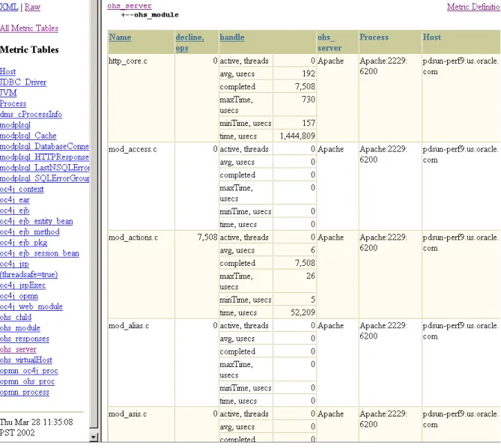Open modplsql_LastNSQLError link
Viewport: 501px width, 448px height.
click(44, 168)
